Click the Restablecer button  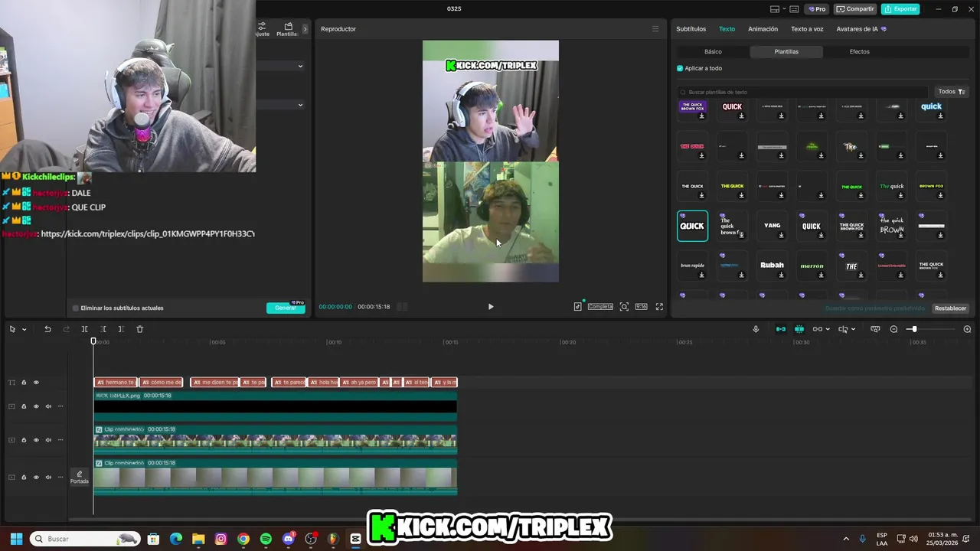point(950,308)
